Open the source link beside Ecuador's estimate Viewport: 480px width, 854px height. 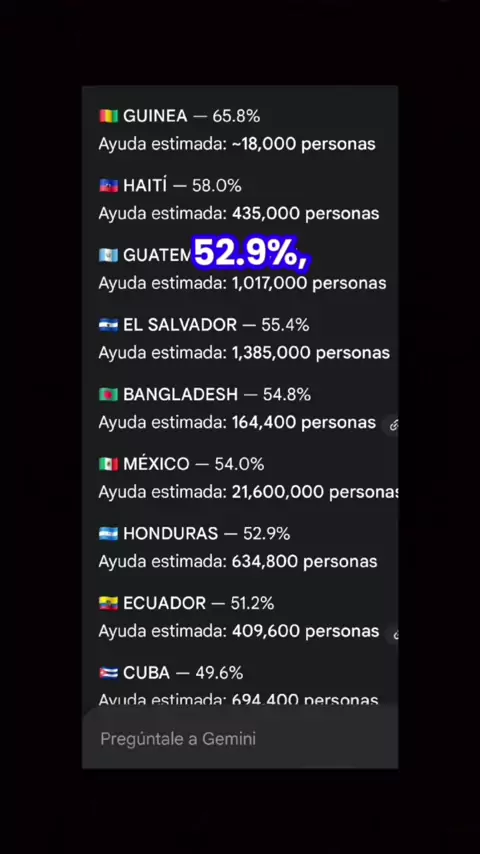[x=393, y=633]
